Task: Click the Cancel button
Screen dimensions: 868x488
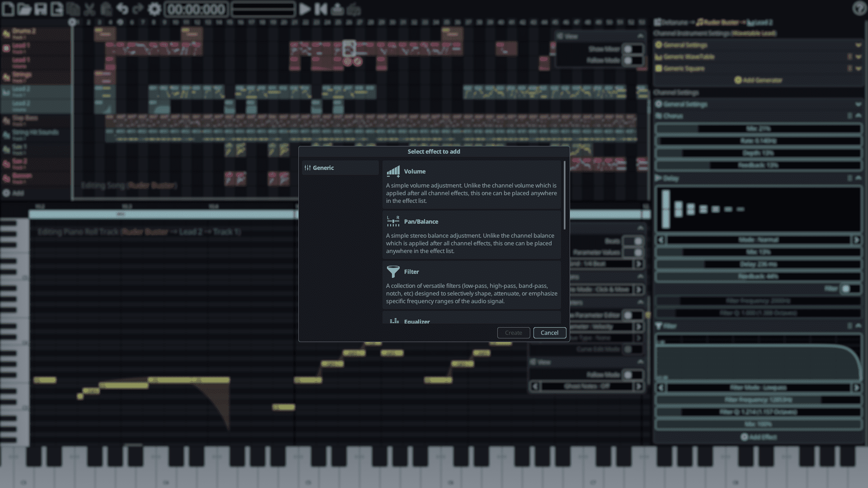Action: (549, 333)
